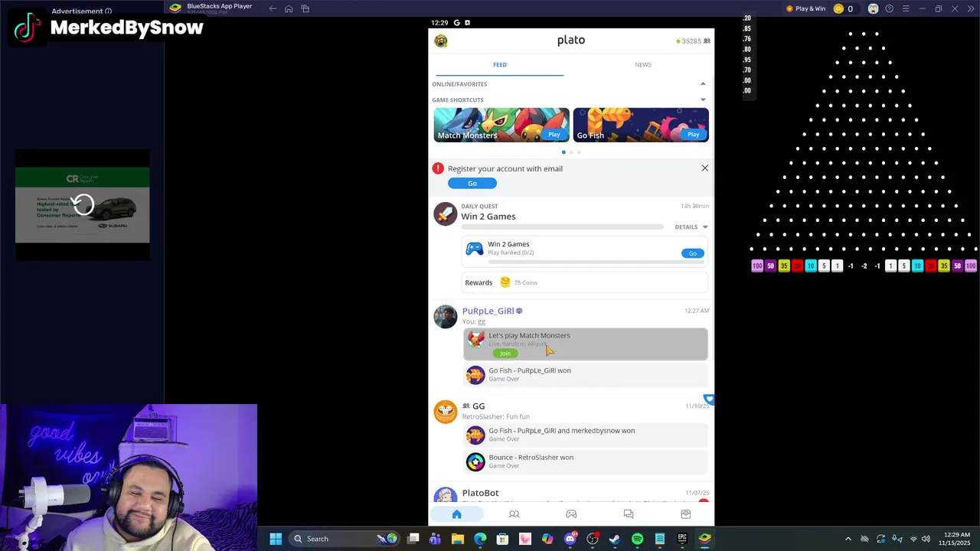Click the Daily Quest sword icon
Image resolution: width=980 pixels, height=551 pixels.
[x=446, y=214]
